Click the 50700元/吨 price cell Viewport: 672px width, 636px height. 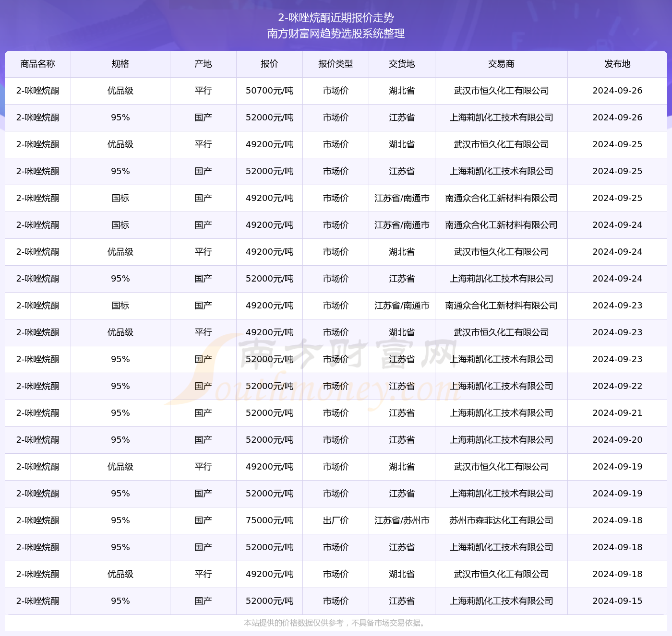tap(269, 91)
